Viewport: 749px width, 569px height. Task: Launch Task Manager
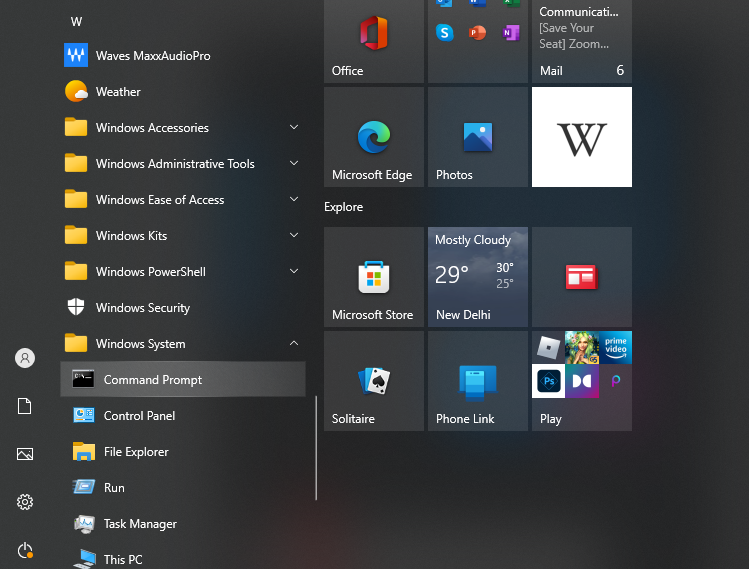pyautogui.click(x=183, y=524)
